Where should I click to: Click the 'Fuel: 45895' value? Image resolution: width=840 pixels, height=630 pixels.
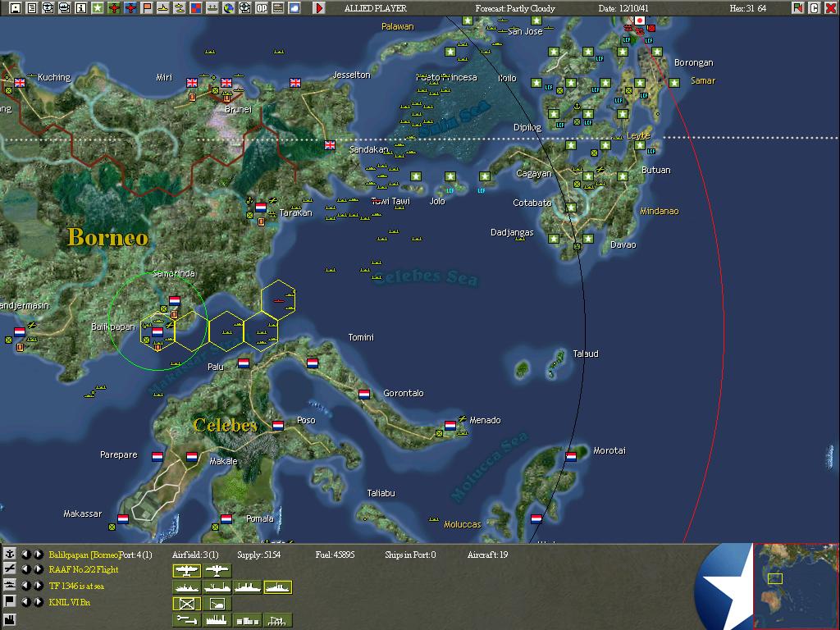(335, 555)
